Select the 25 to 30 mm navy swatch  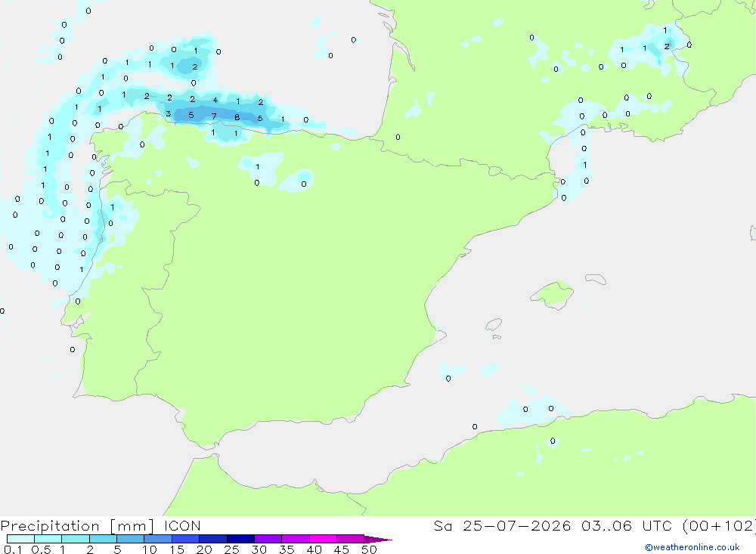[240, 539]
